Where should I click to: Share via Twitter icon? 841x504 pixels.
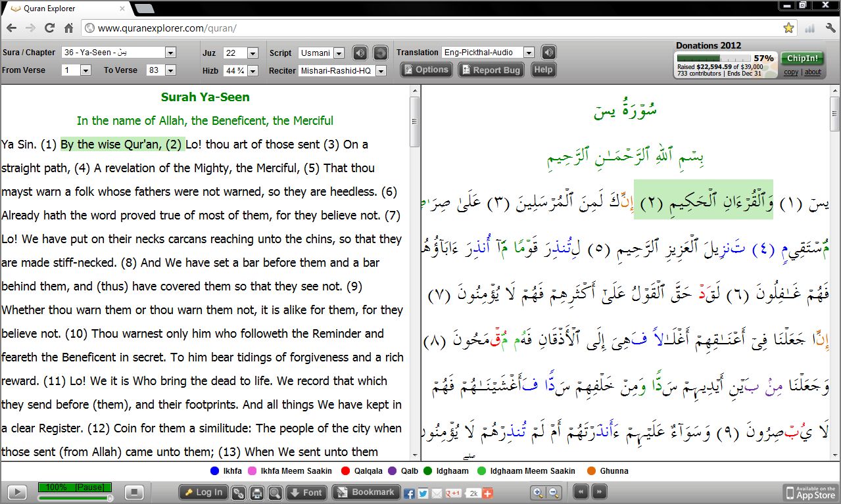pos(423,493)
